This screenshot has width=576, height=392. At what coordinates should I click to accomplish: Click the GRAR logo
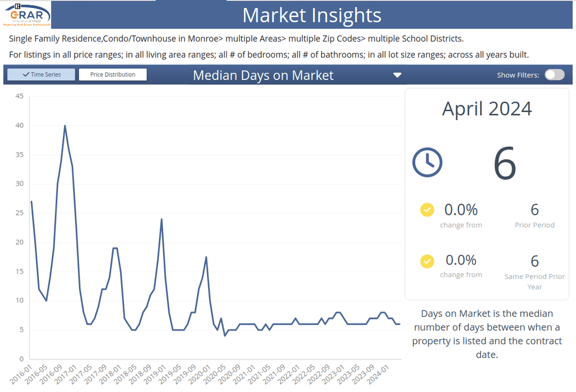pyautogui.click(x=26, y=15)
